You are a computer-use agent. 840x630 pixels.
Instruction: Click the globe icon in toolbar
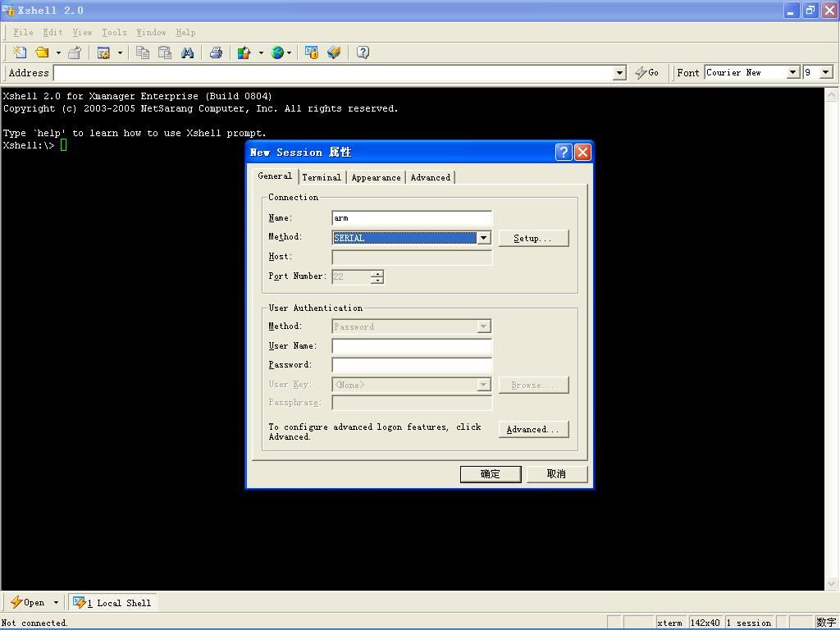(277, 52)
